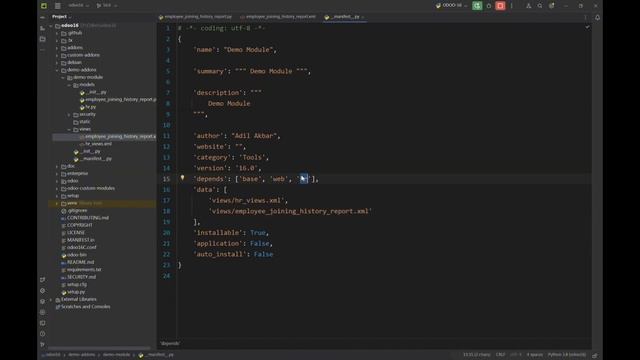
Task: Open the Code With Me icon
Action: (529, 6)
